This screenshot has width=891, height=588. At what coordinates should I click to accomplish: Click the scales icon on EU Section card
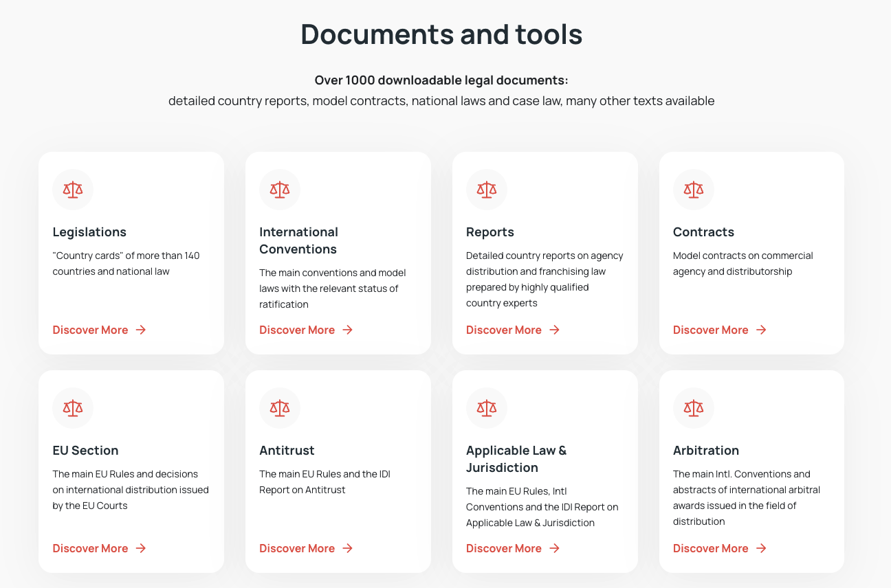pyautogui.click(x=73, y=408)
